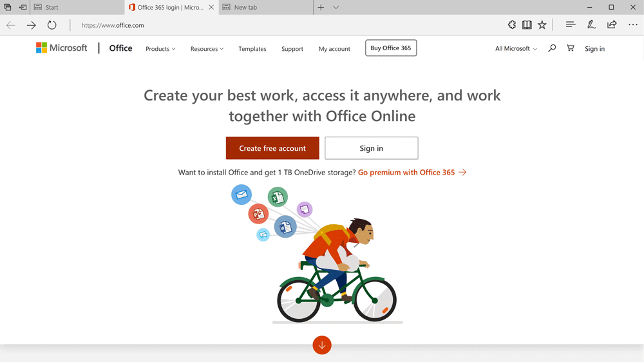This screenshot has width=644, height=362.
Task: Click the red scroll-down arrow button
Action: pyautogui.click(x=322, y=345)
